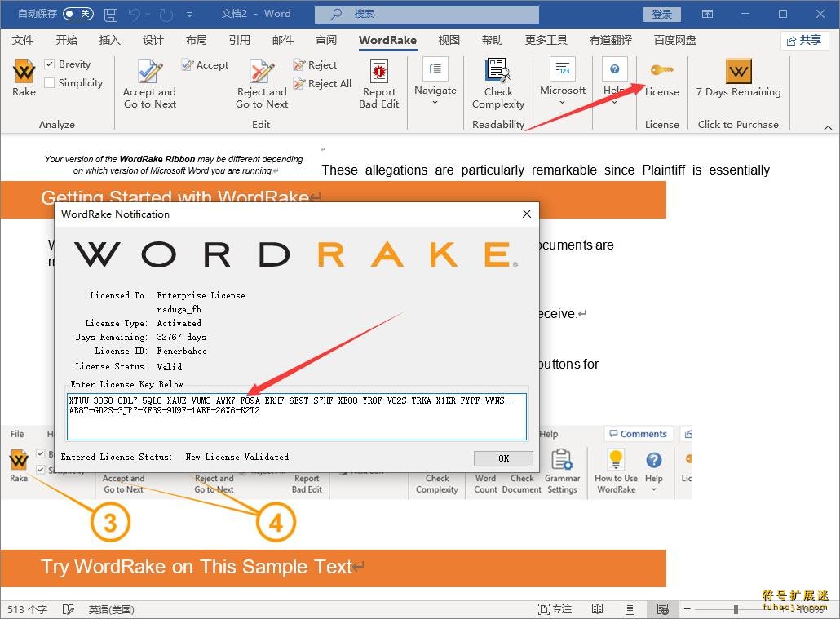Switch to the 有道翻译 tab
Image resolution: width=840 pixels, height=619 pixels.
611,40
